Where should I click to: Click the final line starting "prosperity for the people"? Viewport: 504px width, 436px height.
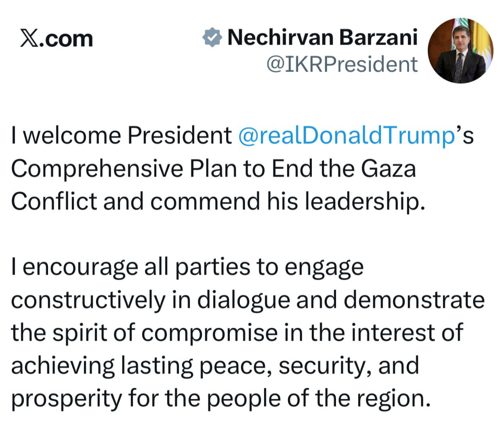point(220,399)
